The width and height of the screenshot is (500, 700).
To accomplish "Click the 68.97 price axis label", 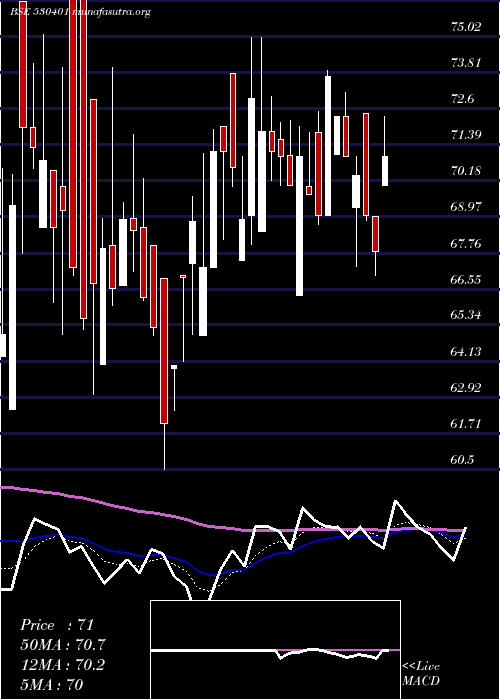I will (x=466, y=207).
